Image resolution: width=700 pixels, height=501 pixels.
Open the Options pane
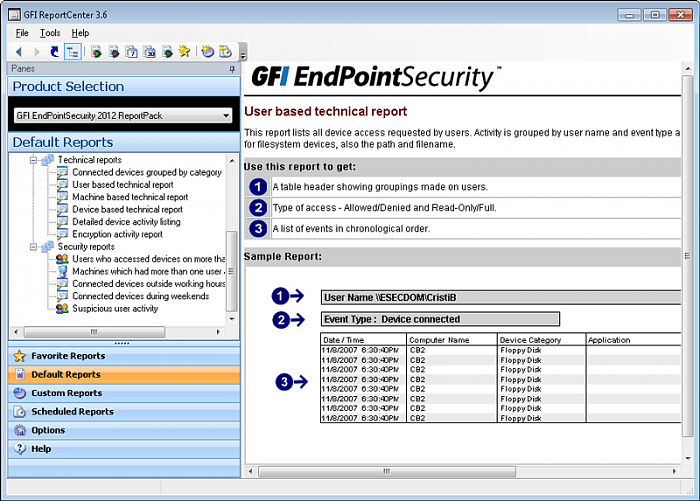pos(124,430)
